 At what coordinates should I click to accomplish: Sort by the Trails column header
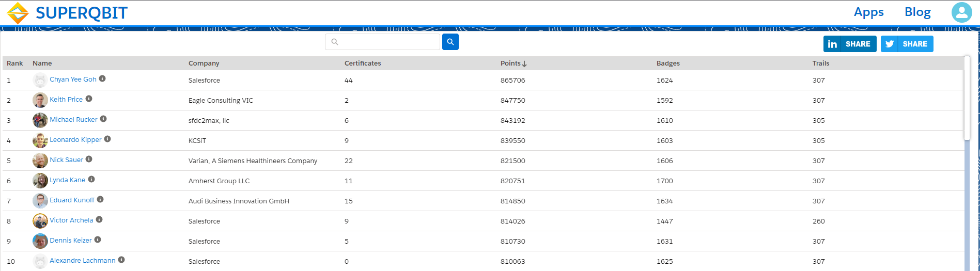[x=821, y=63]
